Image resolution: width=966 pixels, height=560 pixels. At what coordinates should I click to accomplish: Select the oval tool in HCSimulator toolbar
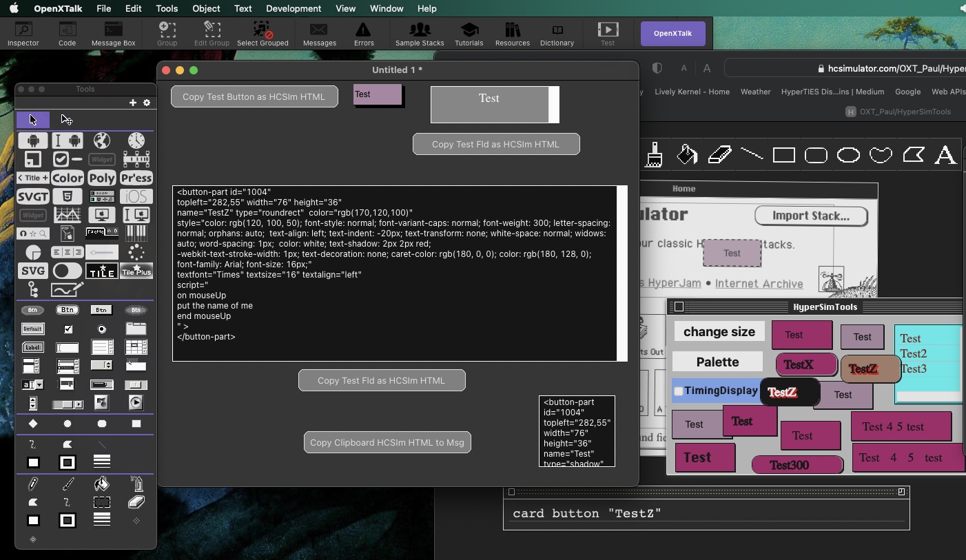point(848,155)
